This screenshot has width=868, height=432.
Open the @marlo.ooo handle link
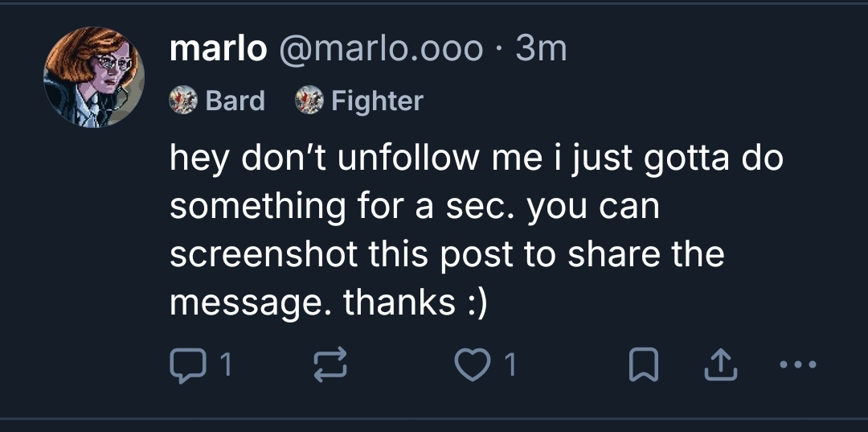(381, 50)
